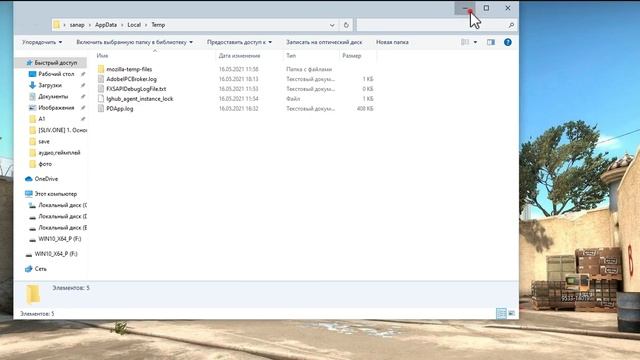This screenshot has height=360, width=640.
Task: Expand the chevron before sanap in breadcrumb
Action: tap(64, 25)
